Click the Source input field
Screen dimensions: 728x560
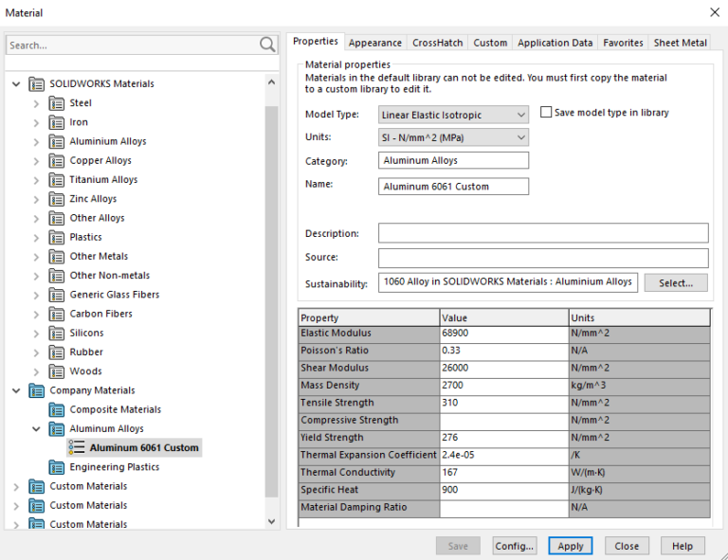pyautogui.click(x=543, y=258)
